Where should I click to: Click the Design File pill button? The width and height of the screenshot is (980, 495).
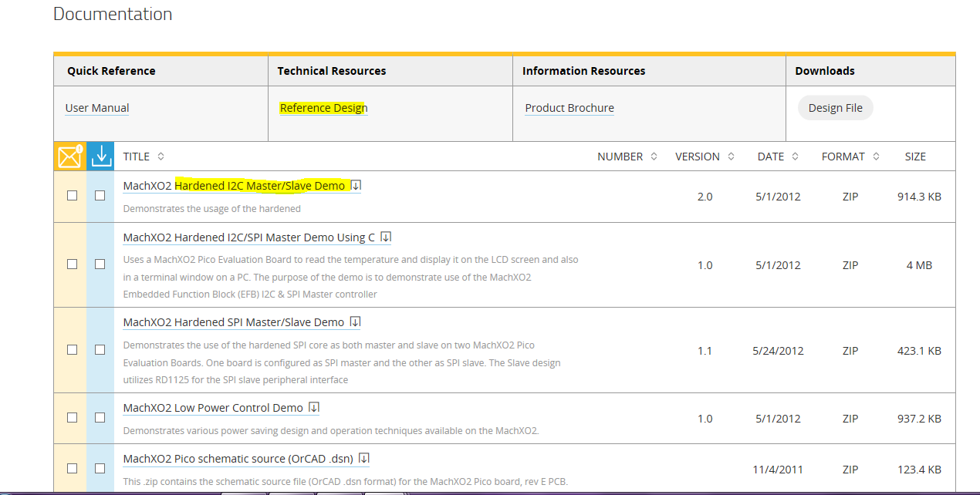pyautogui.click(x=835, y=108)
